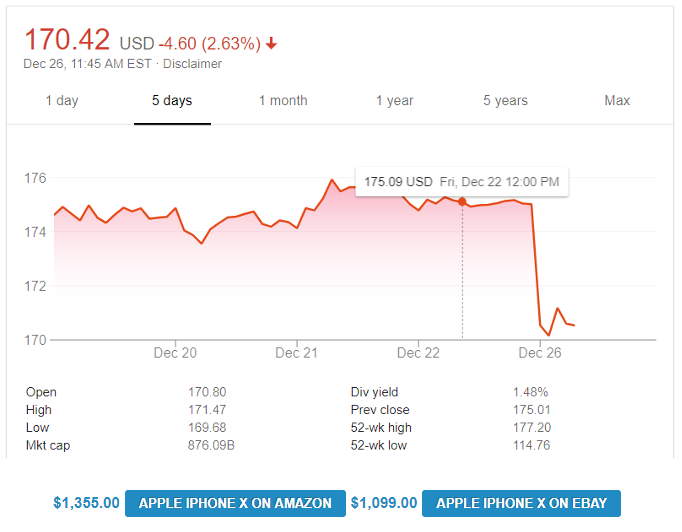Viewport: 682px width, 532px height.
Task: Select the 5 days tab
Action: tap(172, 100)
